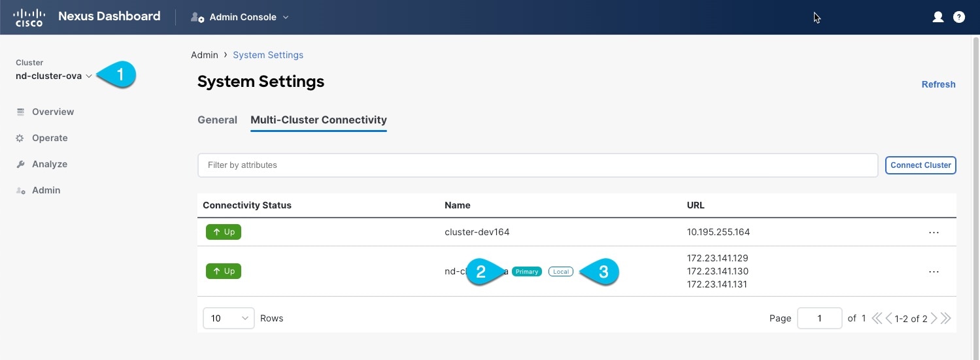Viewport: 980px width, 360px height.
Task: Select URL 172.23.141.130
Action: 718,271
